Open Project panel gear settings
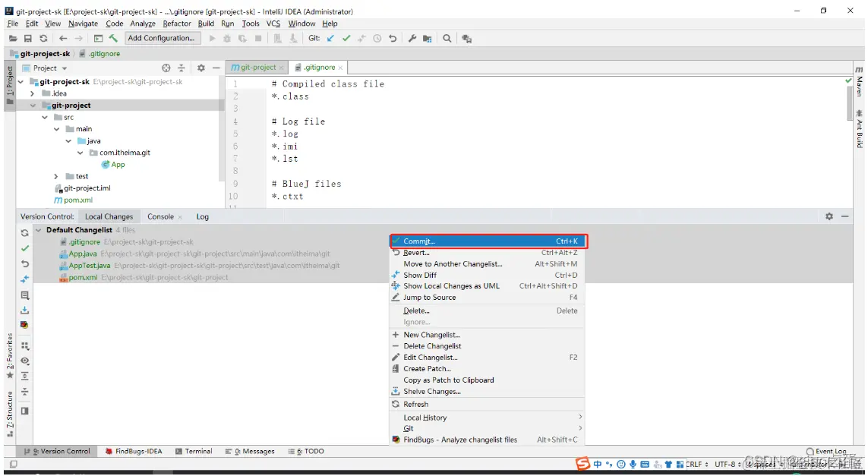The width and height of the screenshot is (868, 476). click(x=201, y=68)
